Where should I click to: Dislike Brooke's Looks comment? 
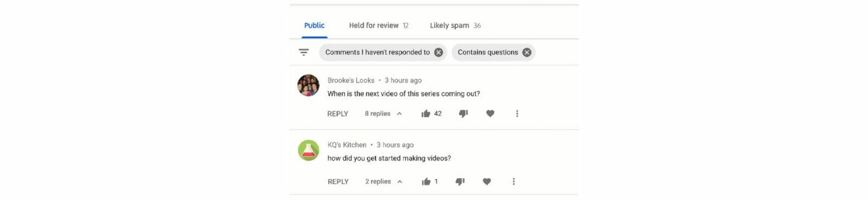pos(463,114)
